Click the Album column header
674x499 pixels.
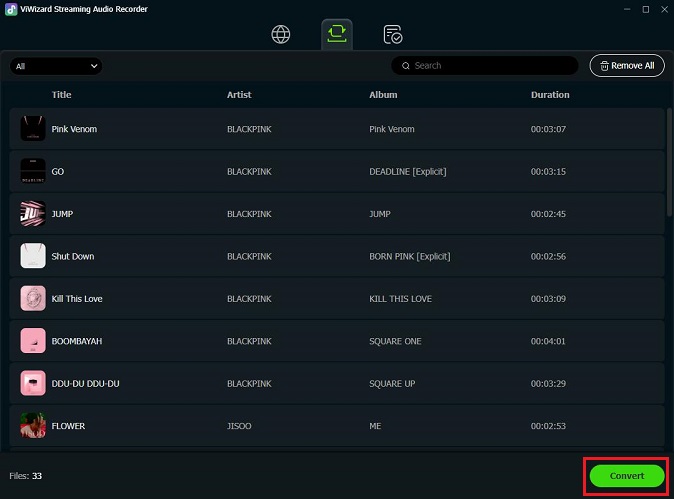(x=383, y=95)
